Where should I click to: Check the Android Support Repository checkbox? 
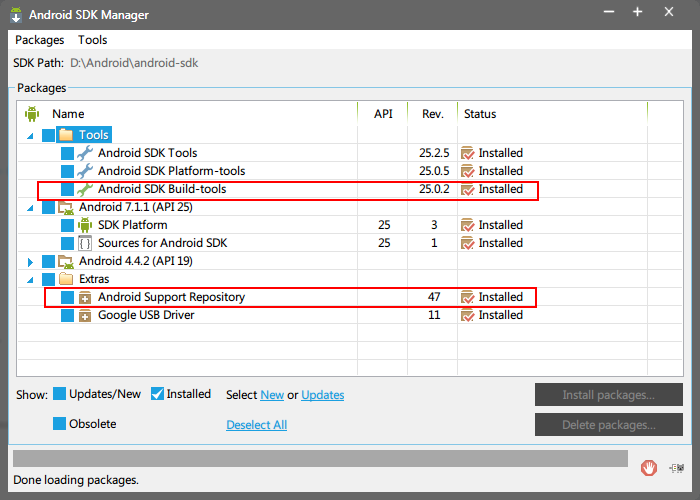[x=67, y=297]
